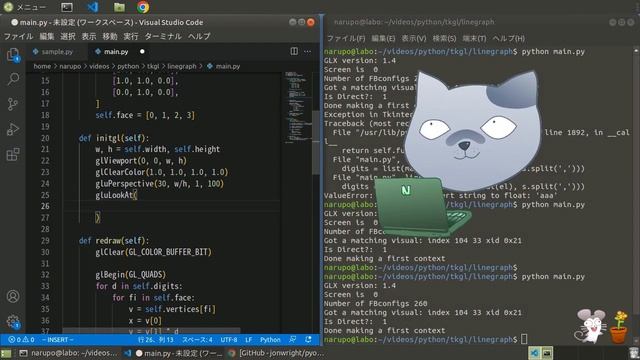Click line number 26 in the gutter
The width and height of the screenshot is (640, 360).
click(45, 206)
